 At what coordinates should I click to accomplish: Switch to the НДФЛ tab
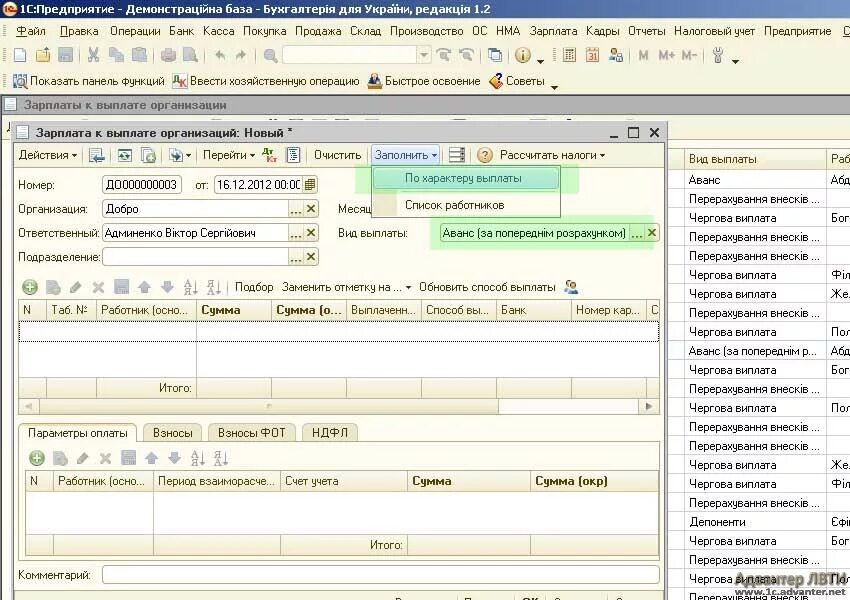point(330,433)
